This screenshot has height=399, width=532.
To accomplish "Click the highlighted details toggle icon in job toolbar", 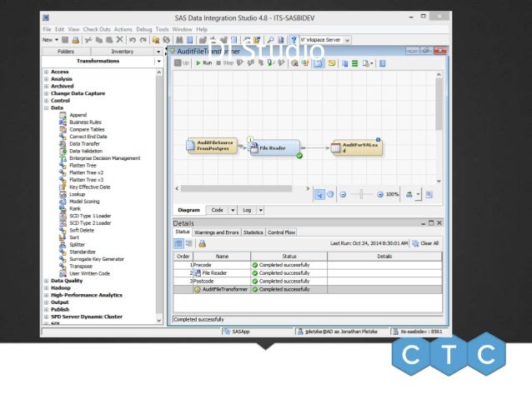I will point(318,63).
